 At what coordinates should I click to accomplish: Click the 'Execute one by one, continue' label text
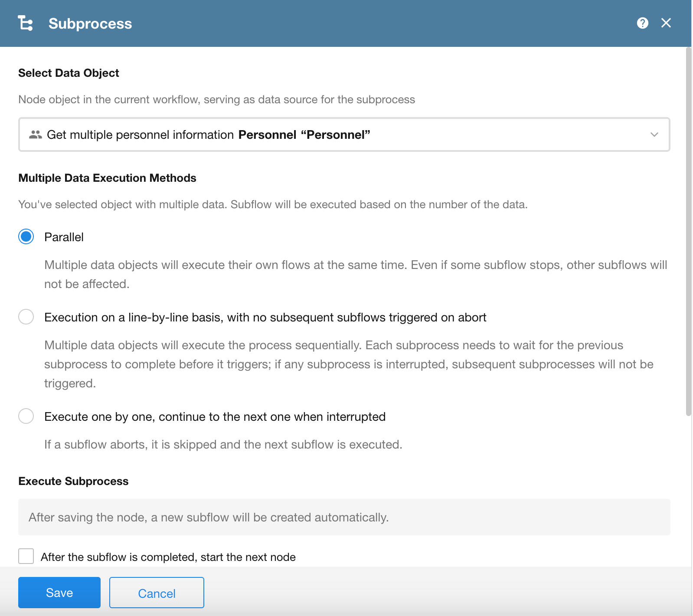[x=215, y=417]
